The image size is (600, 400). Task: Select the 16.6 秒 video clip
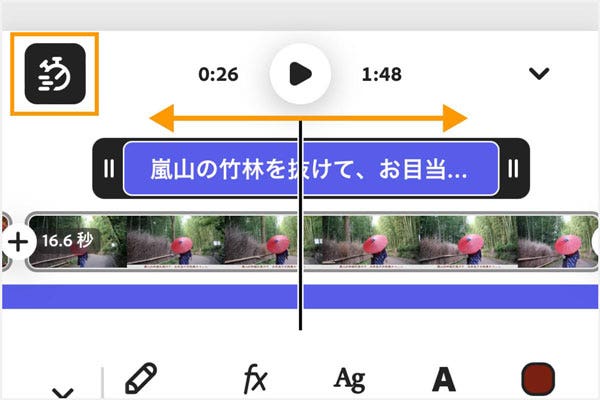[x=312, y=242]
